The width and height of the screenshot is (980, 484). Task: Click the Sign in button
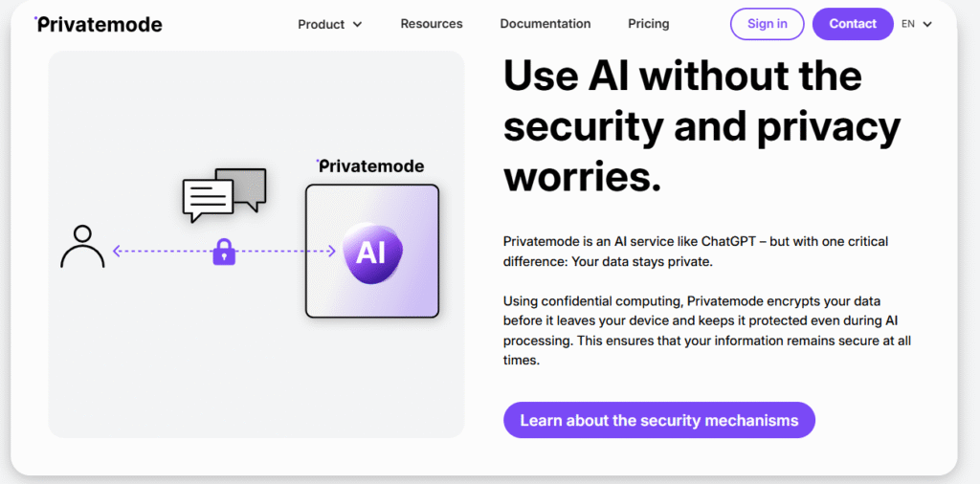point(768,24)
